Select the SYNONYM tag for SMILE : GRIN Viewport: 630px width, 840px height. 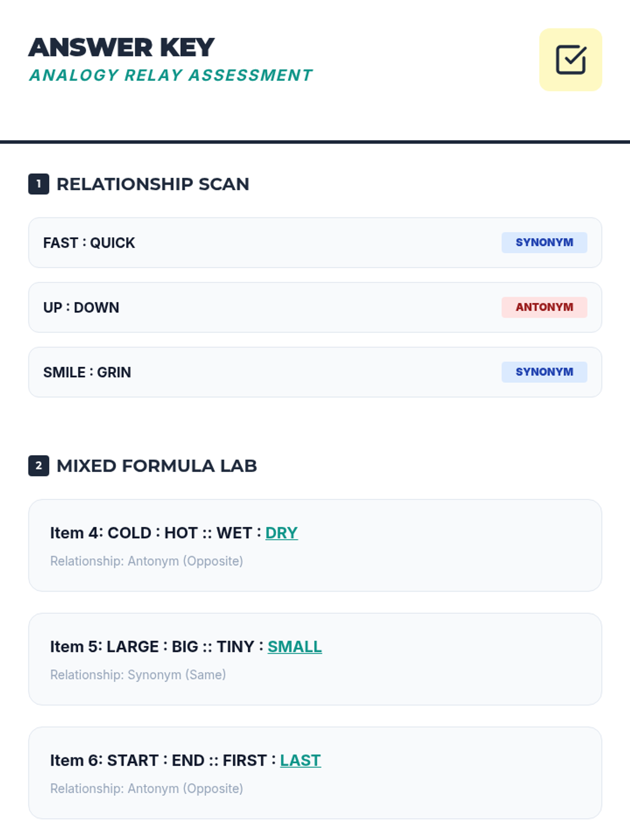[544, 372]
